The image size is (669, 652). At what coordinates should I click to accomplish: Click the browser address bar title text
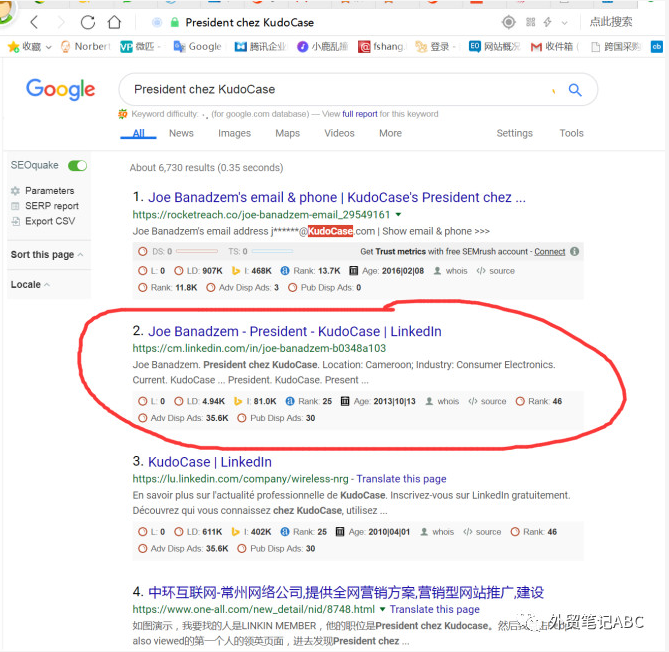[x=250, y=23]
